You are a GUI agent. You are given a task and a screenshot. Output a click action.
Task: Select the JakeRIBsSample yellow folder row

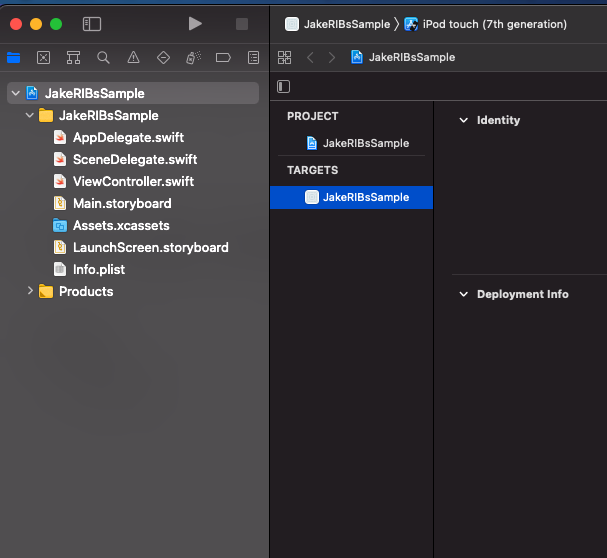coord(133,115)
